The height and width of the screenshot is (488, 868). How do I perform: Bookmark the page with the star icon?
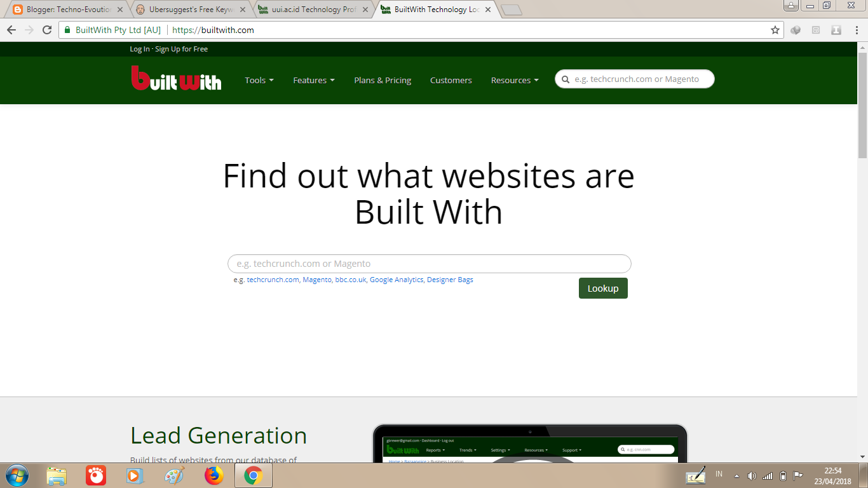[x=775, y=29]
